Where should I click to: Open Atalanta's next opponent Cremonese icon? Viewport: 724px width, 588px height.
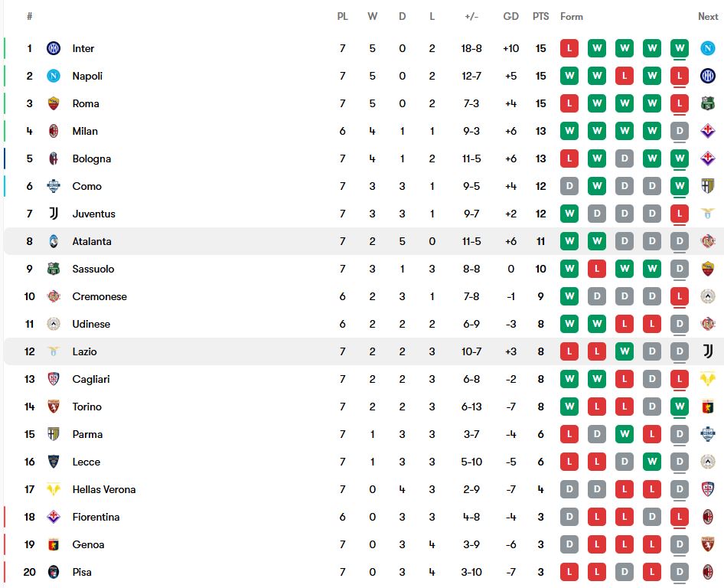pyautogui.click(x=707, y=241)
